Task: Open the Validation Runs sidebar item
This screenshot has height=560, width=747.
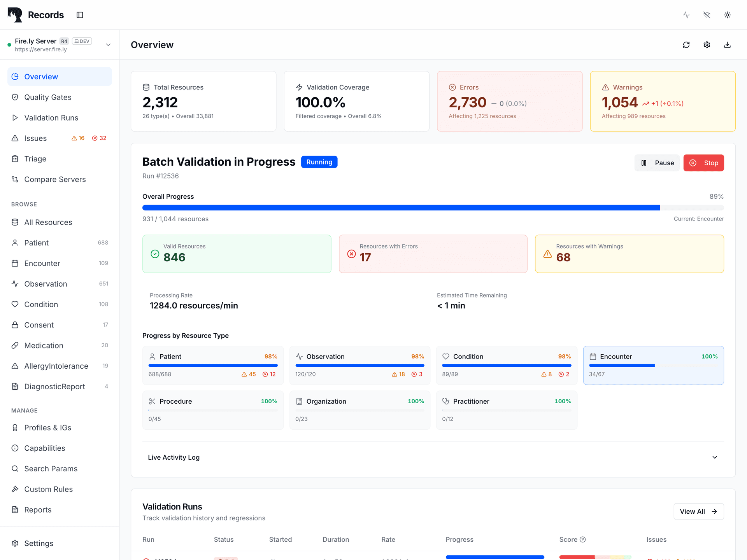Action: (51, 118)
